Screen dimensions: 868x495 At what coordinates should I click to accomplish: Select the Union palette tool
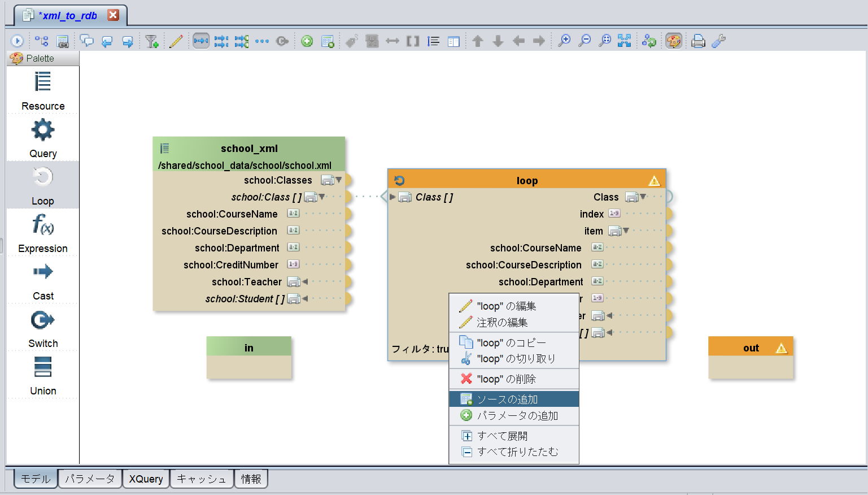click(43, 375)
